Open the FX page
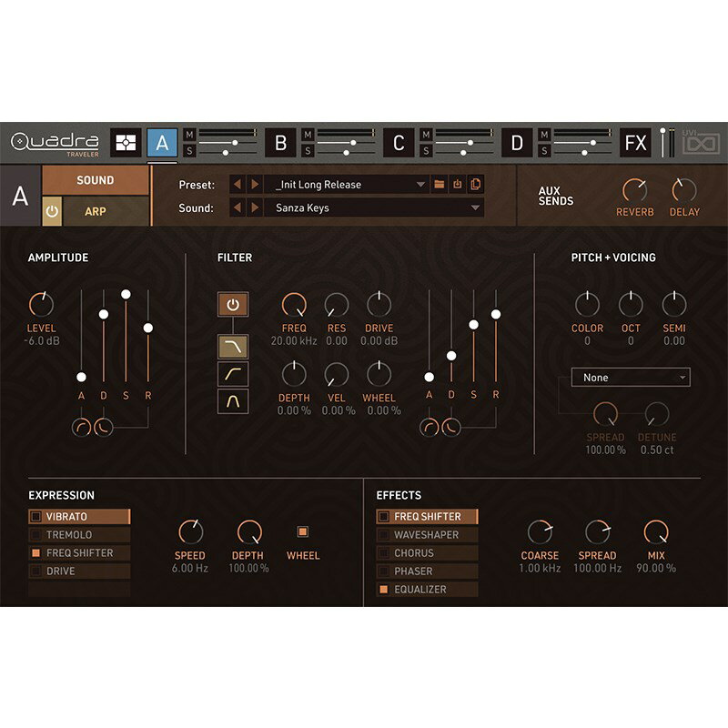The height and width of the screenshot is (728, 728). [635, 143]
